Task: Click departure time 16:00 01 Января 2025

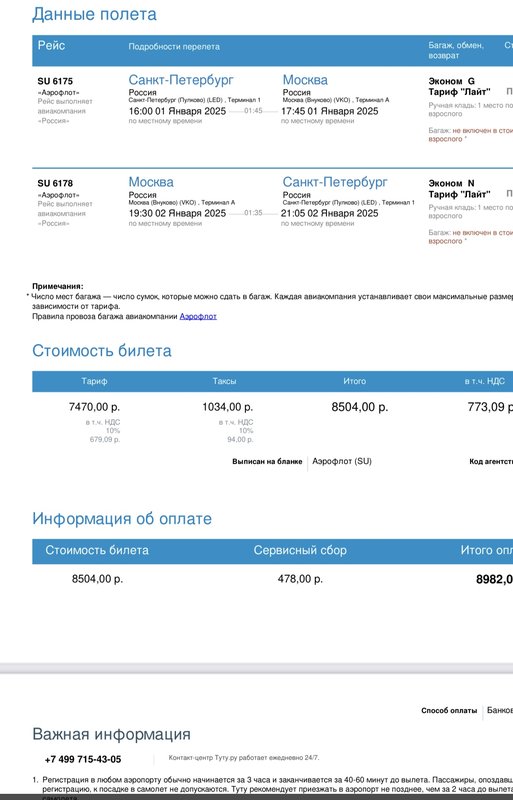Action: coord(177,111)
